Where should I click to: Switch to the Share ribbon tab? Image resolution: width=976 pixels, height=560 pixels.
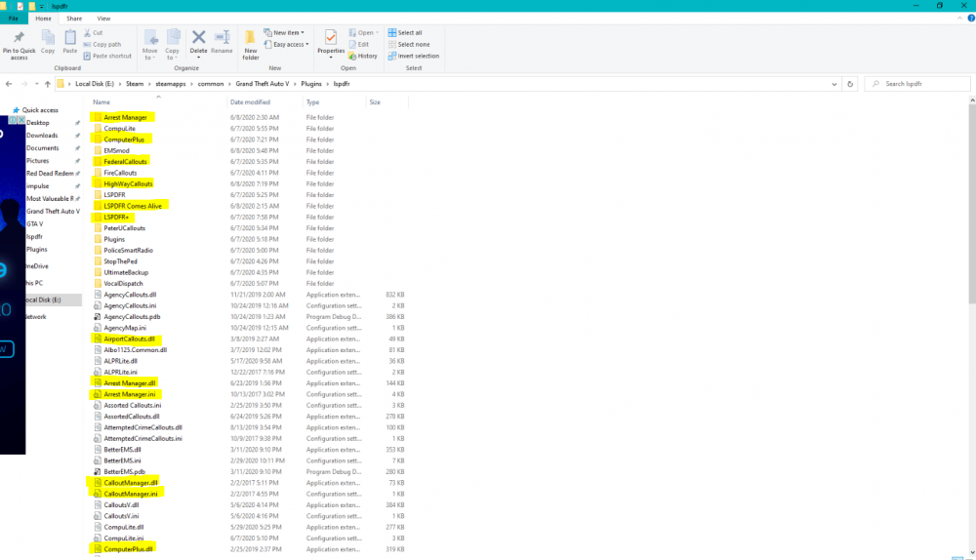[74, 19]
